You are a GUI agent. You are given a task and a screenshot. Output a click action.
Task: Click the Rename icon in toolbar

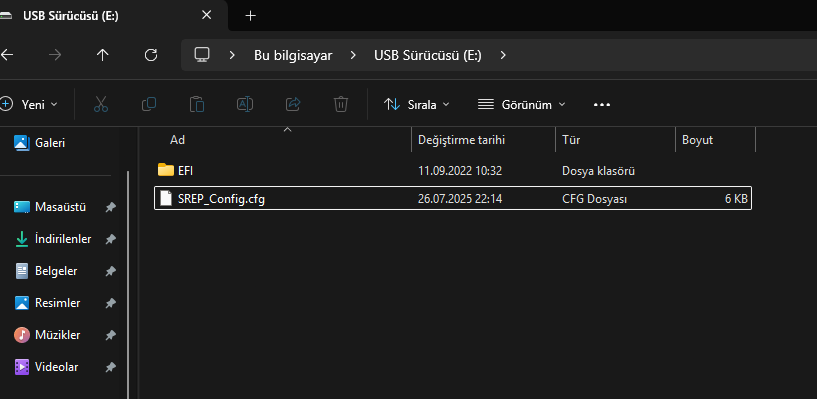pos(245,104)
